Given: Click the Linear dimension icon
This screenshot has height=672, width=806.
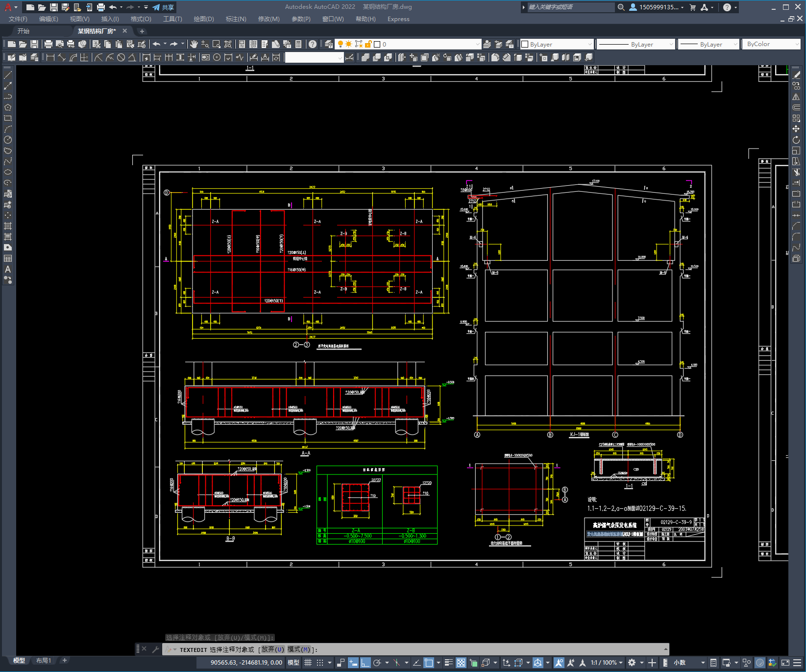Looking at the screenshot, I should pyautogui.click(x=50, y=57).
